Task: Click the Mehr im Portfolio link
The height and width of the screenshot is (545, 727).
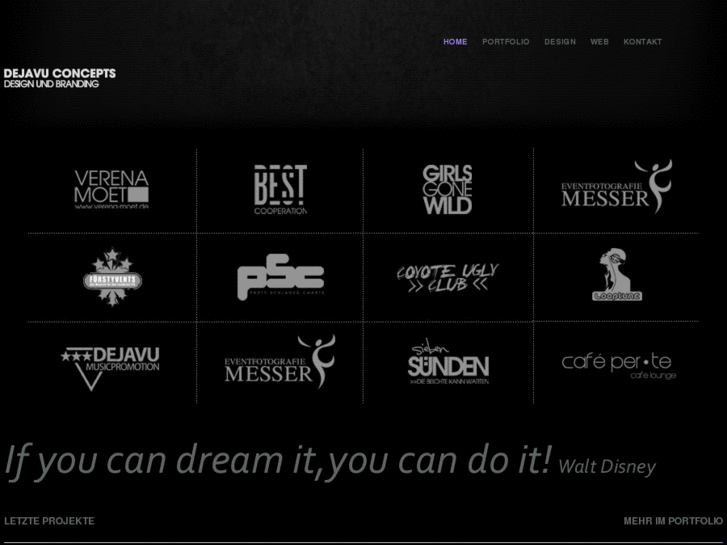Action: click(x=673, y=521)
